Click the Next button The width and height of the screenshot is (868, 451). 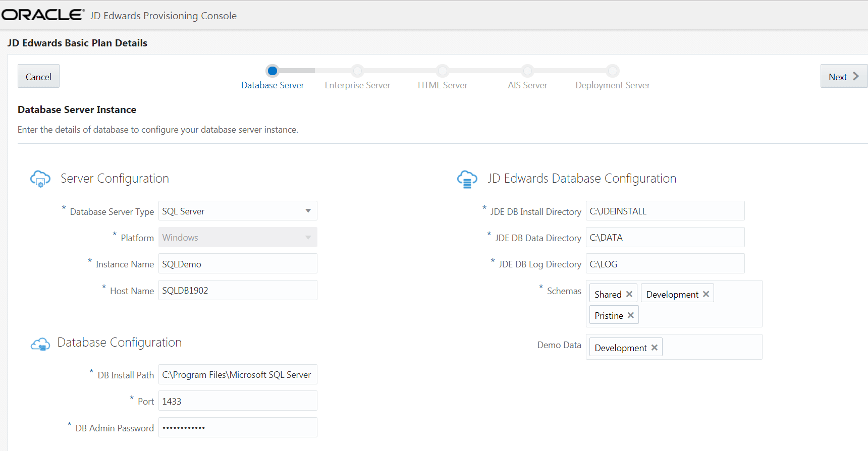[x=844, y=76]
